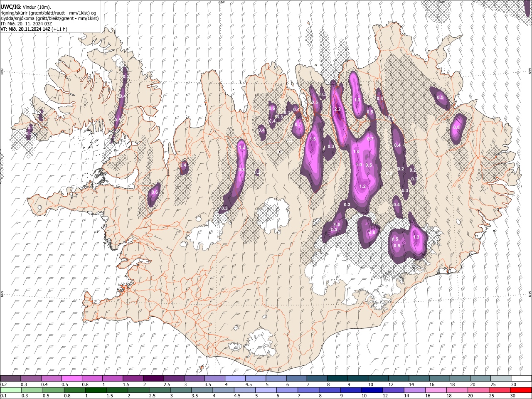Image resolution: width=532 pixels, height=399 pixels.
Task: Click the white 30 snow scale swatch
Action: click(522, 379)
